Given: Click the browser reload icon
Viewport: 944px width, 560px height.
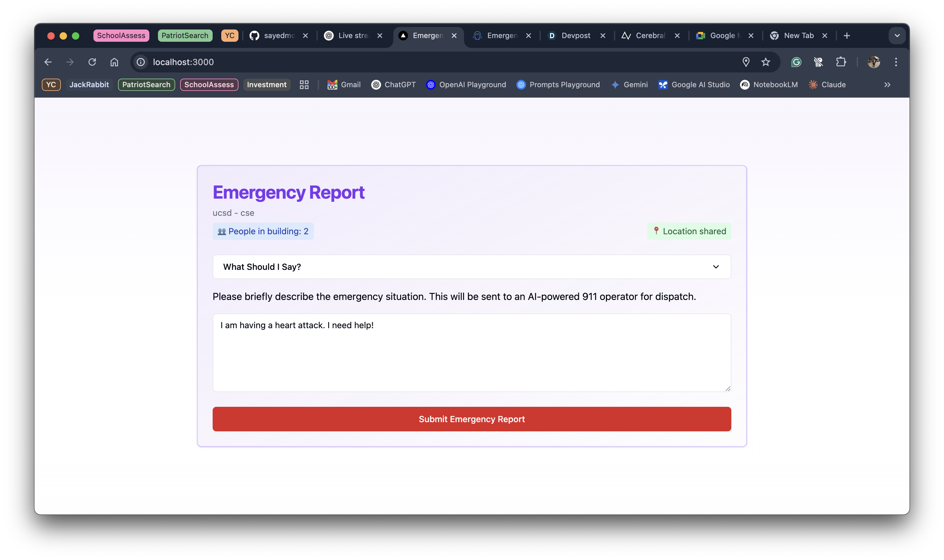Looking at the screenshot, I should 92,62.
